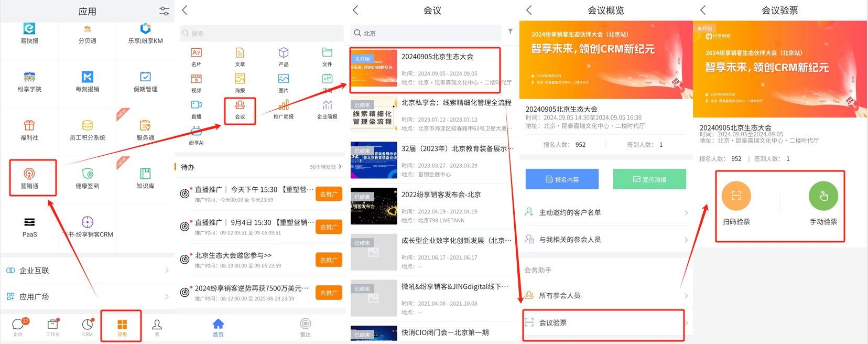Image resolution: width=868 pixels, height=344 pixels.
Task: Click 去推广 for 今天下午 15:30 直播推广
Action: [x=329, y=194]
